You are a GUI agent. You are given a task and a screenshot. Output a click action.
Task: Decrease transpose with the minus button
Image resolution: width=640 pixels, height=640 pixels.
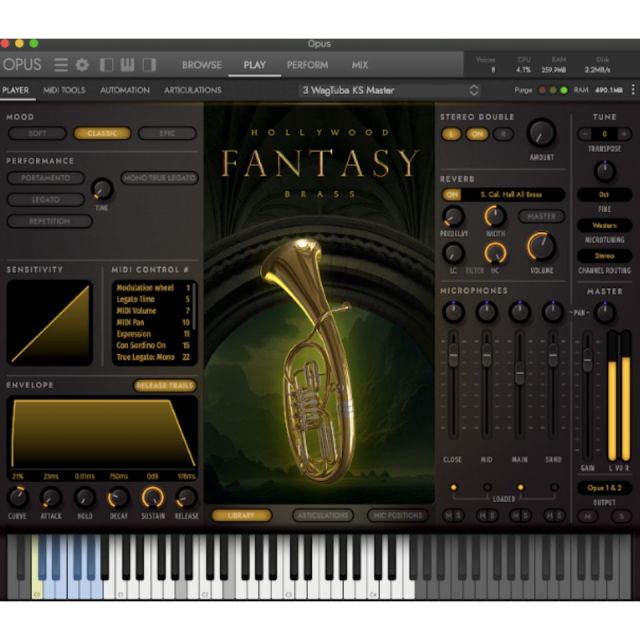click(585, 133)
